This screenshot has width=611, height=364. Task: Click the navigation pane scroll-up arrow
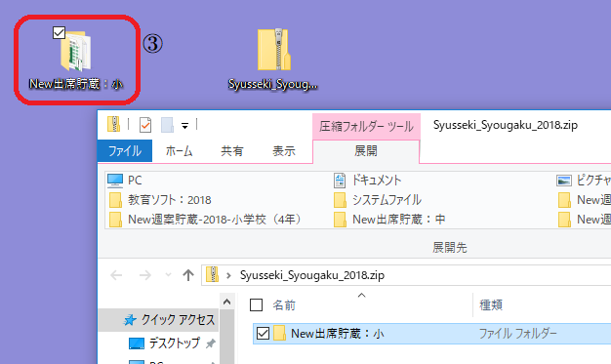point(226,302)
